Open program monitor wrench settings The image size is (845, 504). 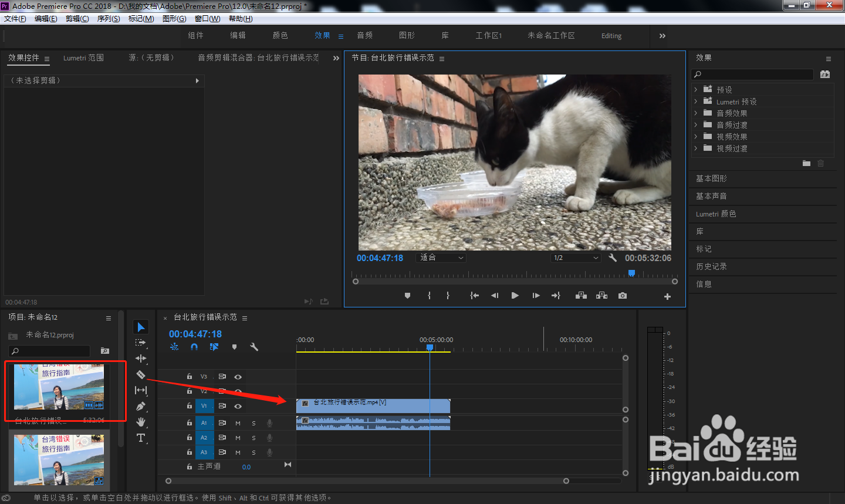point(613,258)
